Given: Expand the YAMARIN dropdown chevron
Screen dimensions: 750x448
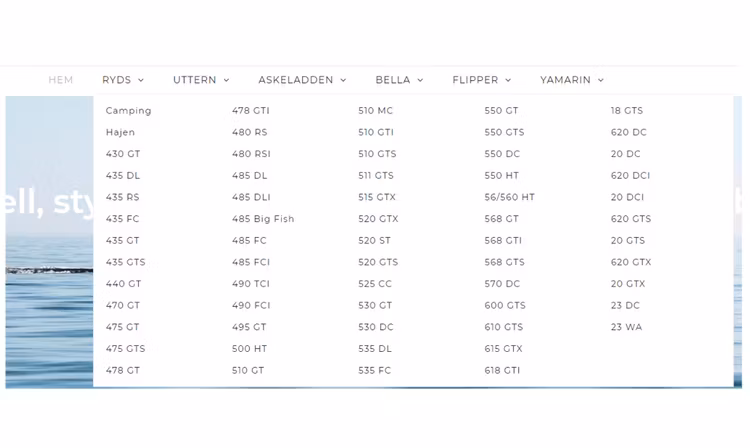Looking at the screenshot, I should pyautogui.click(x=600, y=80).
